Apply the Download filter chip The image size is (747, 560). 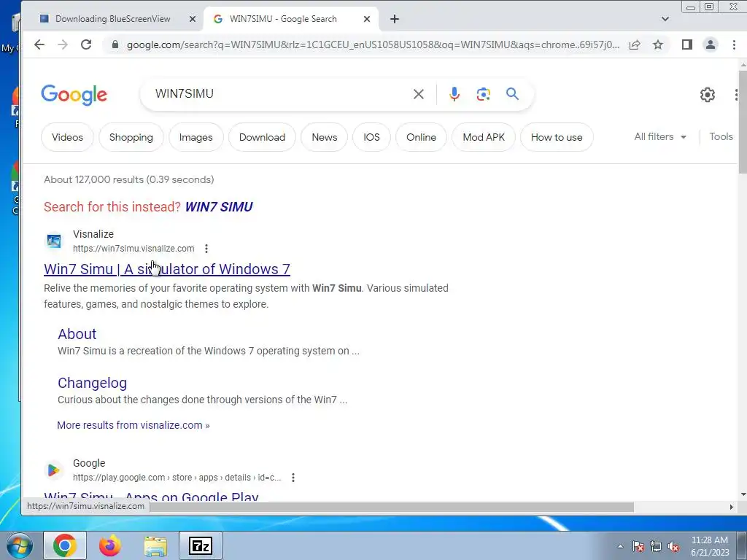(x=262, y=137)
